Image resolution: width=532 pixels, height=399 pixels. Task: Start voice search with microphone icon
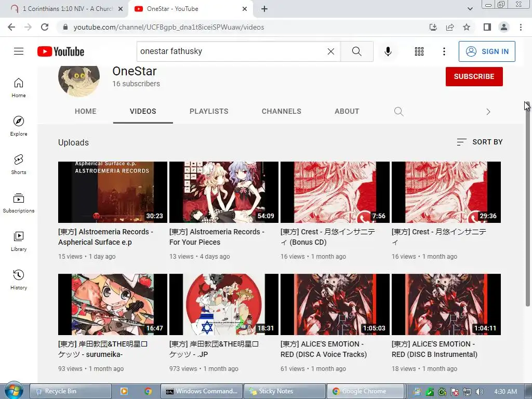pos(388,51)
